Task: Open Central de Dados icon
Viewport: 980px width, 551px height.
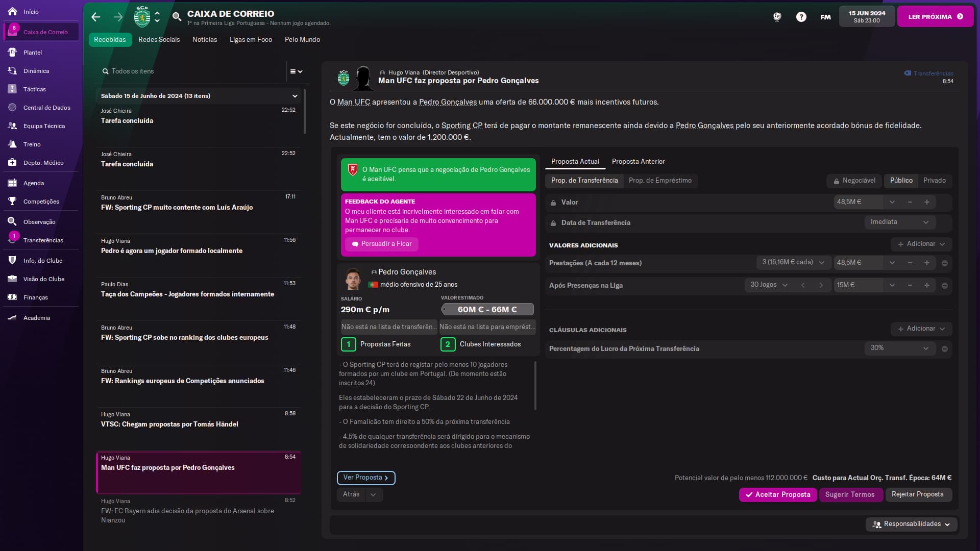Action: pos(12,107)
